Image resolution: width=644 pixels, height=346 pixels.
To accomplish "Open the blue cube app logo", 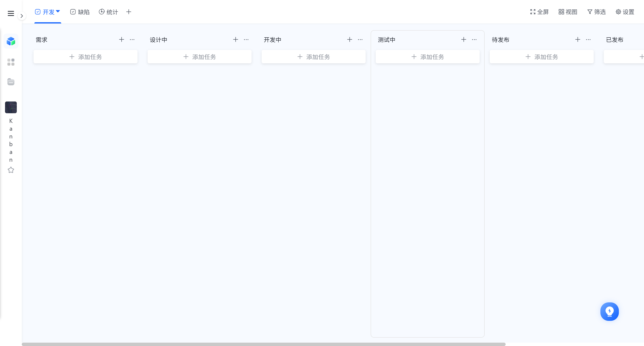I will coord(11,41).
